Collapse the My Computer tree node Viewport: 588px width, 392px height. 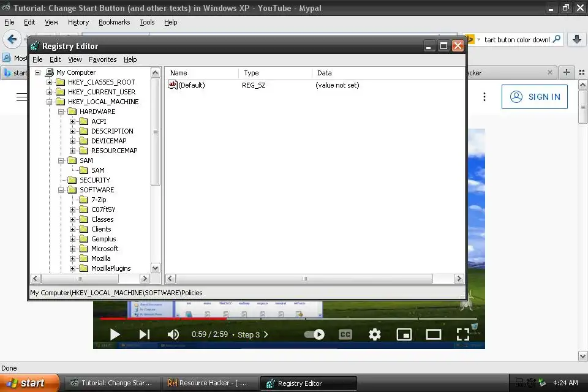(37, 72)
